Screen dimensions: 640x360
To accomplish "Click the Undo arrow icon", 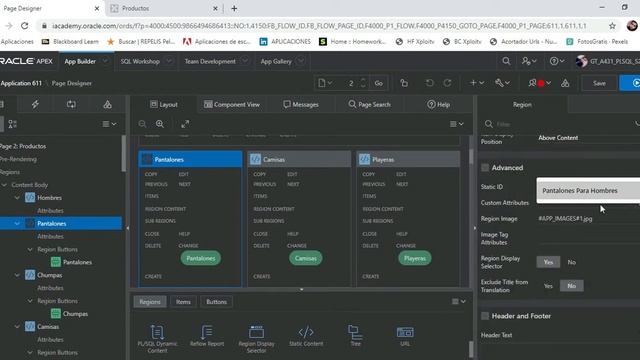I will pyautogui.click(x=429, y=83).
